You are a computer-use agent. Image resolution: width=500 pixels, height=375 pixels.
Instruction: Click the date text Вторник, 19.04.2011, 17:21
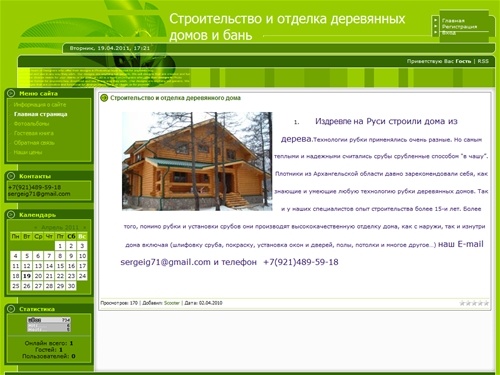tap(110, 48)
